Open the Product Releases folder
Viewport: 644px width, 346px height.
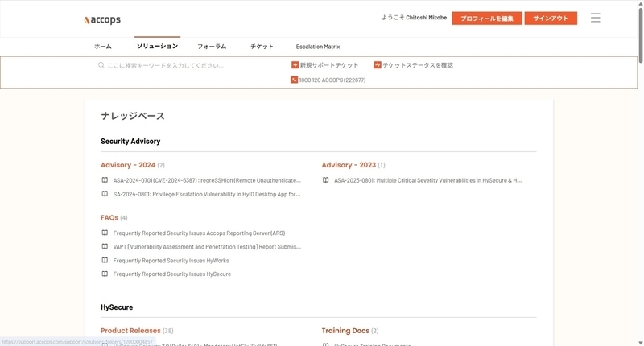130,331
